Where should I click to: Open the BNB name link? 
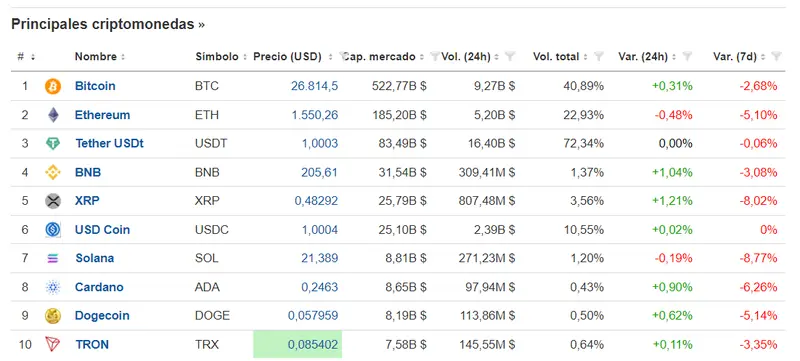coord(88,173)
